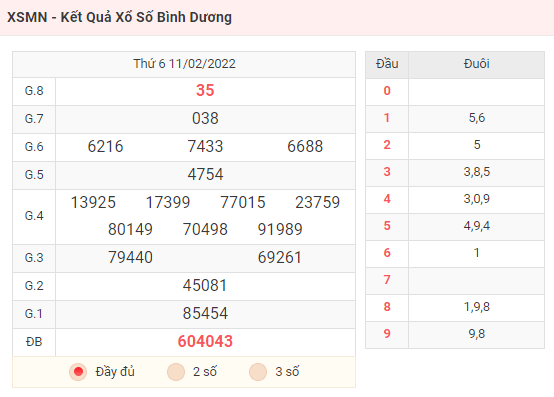Click the G.4 number 77015
The image size is (554, 397).
(243, 202)
